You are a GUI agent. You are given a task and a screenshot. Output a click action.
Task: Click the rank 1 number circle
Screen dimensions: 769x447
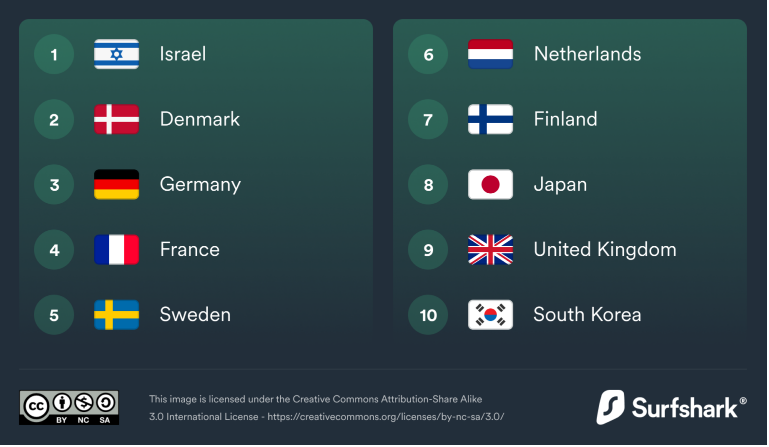(54, 54)
